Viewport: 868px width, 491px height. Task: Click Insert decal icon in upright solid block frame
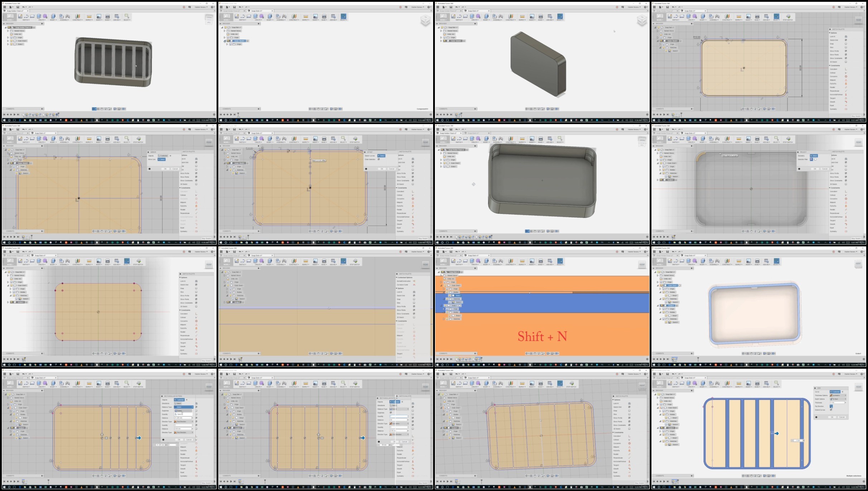coord(532,16)
